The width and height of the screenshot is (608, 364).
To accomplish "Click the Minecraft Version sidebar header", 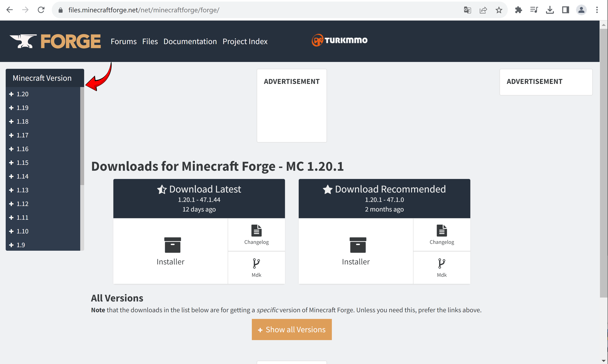I will [x=45, y=78].
